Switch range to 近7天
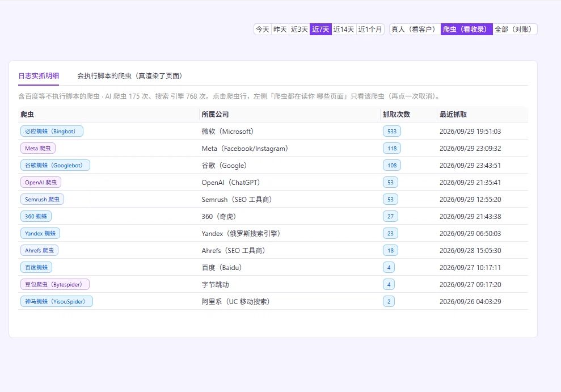 [320, 29]
